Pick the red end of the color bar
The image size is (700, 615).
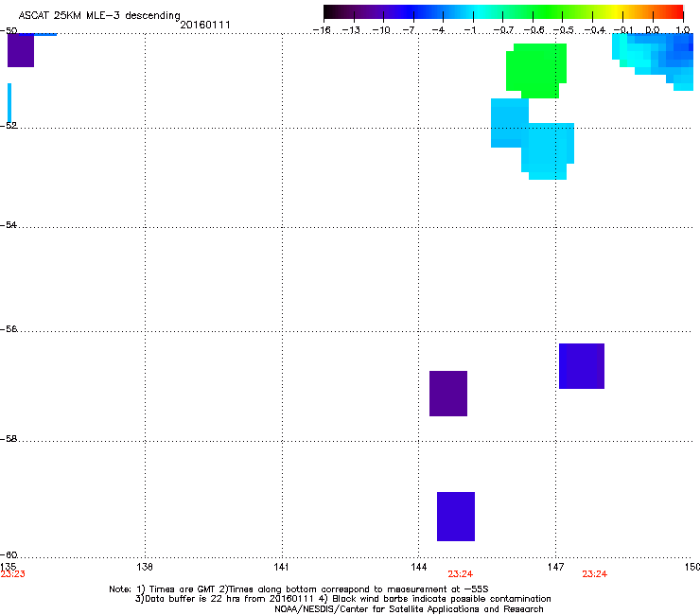[x=676, y=11]
